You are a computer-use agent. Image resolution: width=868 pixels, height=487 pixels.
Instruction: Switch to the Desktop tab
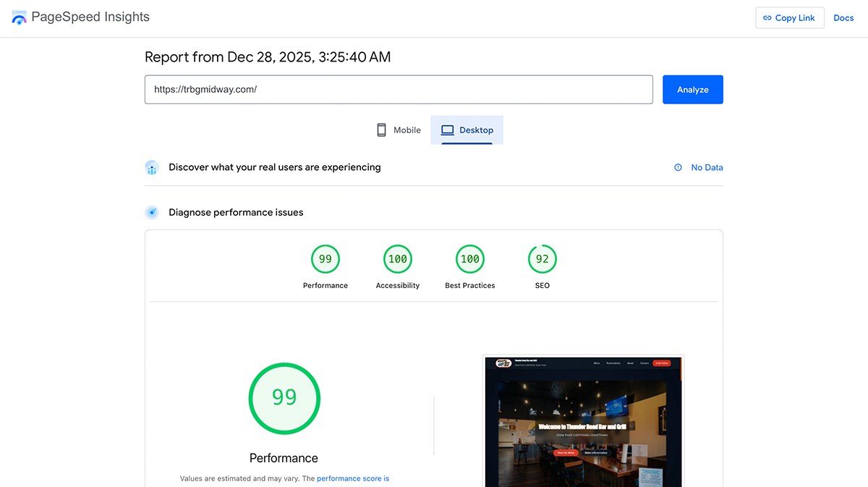[x=467, y=130]
